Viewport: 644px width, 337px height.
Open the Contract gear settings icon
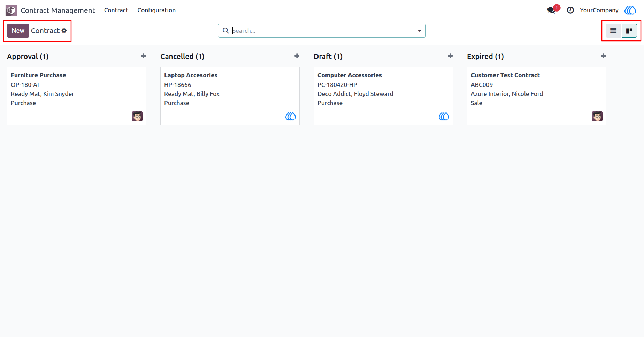coord(64,31)
